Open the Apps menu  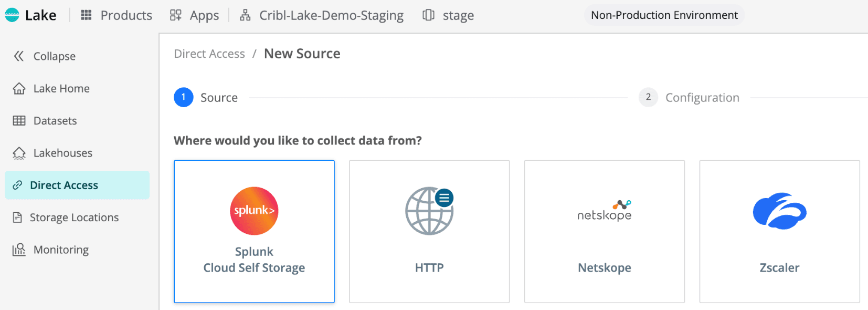pos(194,15)
